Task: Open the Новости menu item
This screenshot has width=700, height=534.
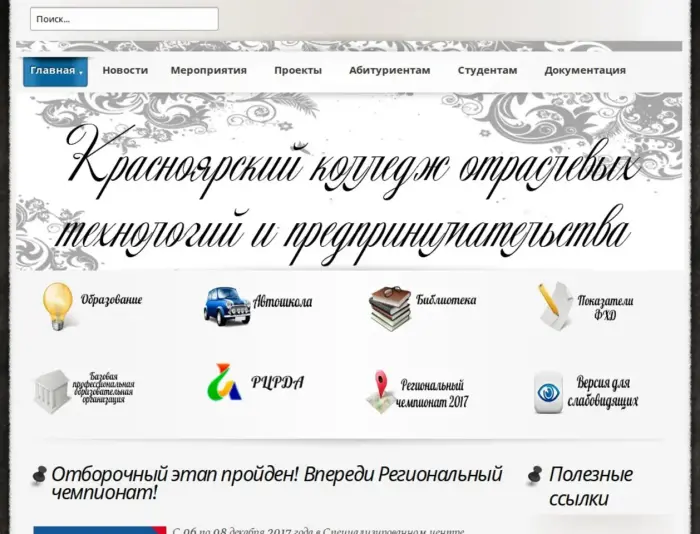Action: (x=125, y=71)
